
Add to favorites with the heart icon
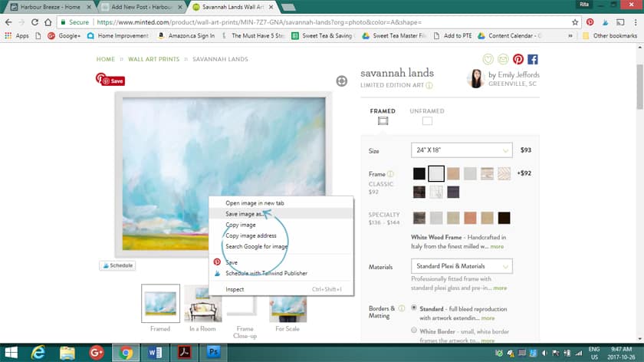(x=488, y=59)
